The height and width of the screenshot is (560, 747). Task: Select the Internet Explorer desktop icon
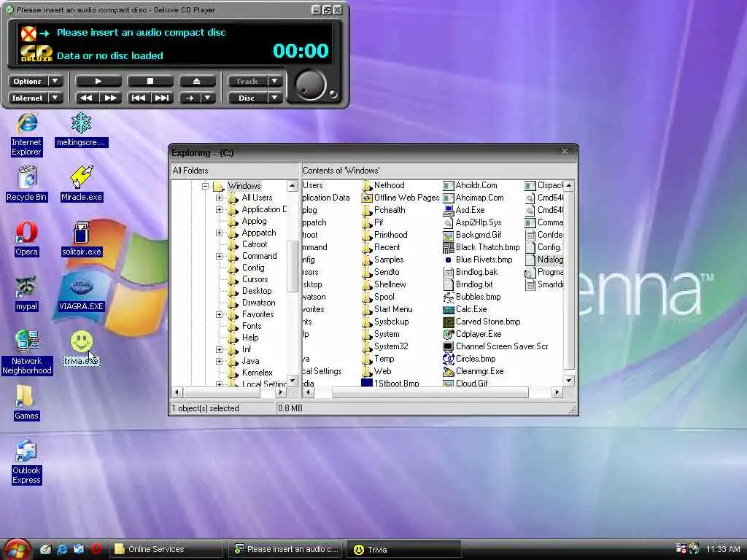tap(27, 134)
